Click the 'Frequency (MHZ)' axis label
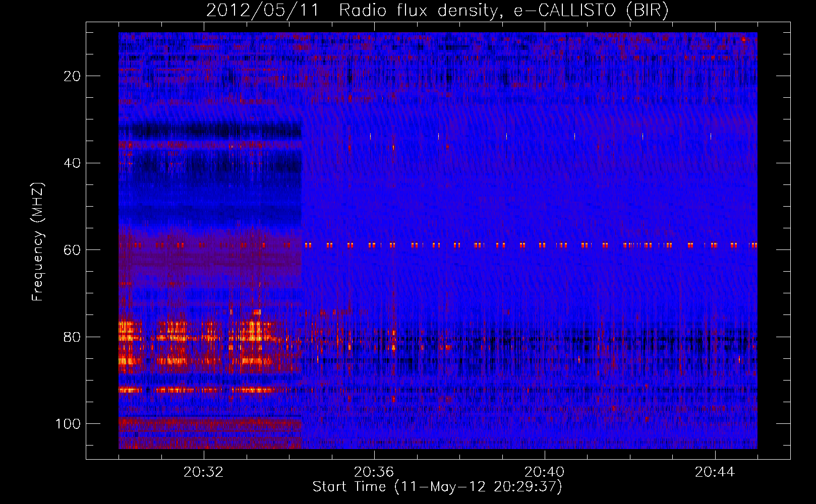Viewport: 816px width, 504px height. click(38, 241)
